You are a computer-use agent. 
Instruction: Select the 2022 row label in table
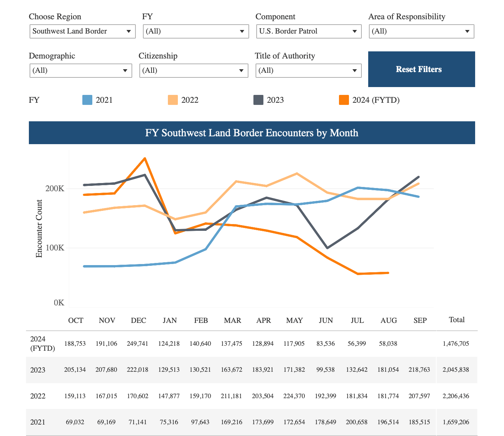tap(38, 396)
